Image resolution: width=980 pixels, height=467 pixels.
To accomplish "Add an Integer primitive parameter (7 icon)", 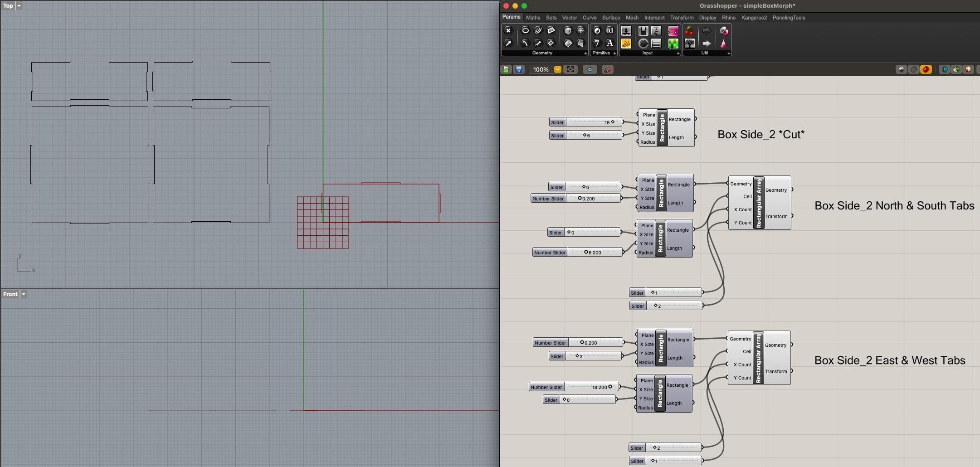I will click(x=597, y=44).
